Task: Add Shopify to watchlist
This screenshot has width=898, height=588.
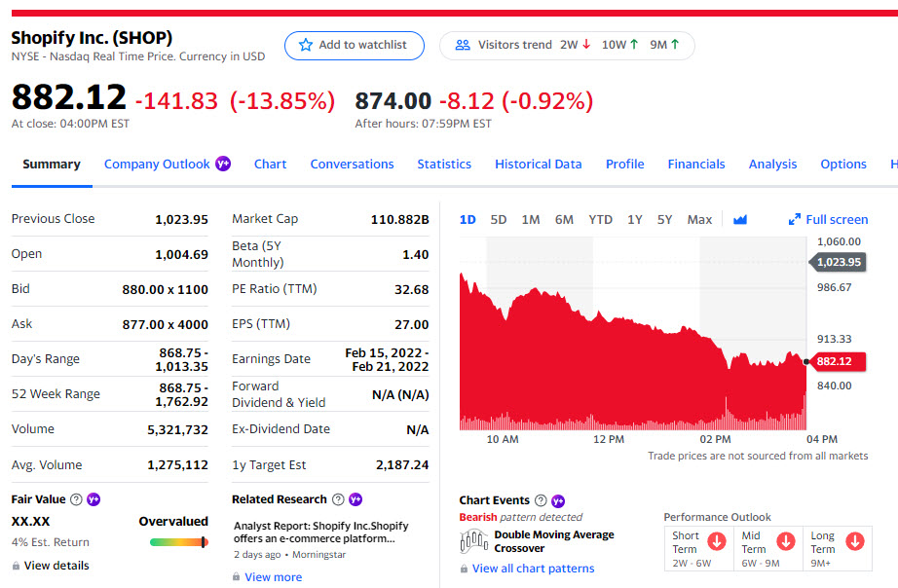Action: coord(355,45)
